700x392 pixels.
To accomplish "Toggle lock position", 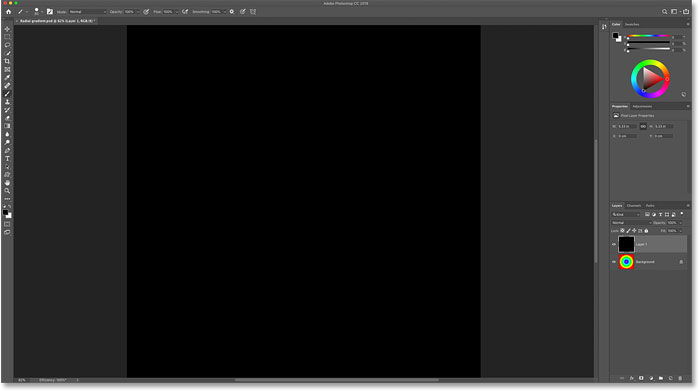I will click(634, 231).
